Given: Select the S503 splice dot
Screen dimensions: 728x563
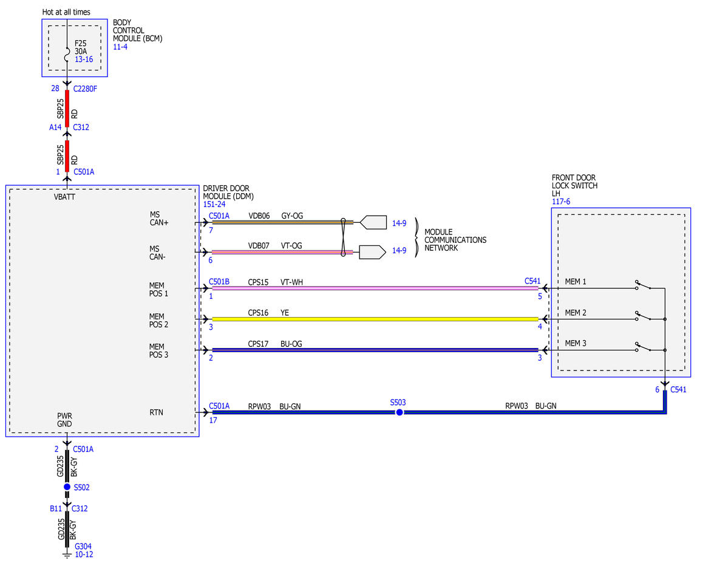Looking at the screenshot, I should [400, 412].
